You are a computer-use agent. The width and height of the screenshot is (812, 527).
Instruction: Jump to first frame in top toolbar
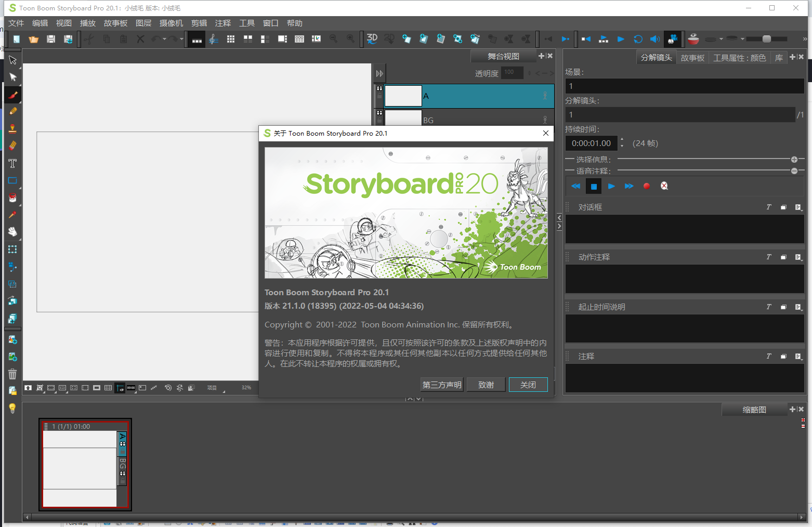pos(586,39)
